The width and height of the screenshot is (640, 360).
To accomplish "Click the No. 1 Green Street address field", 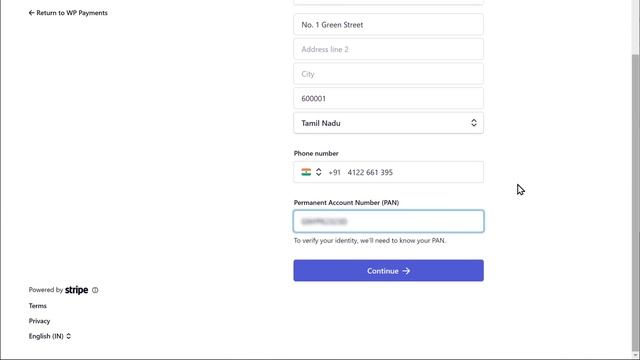I will pos(389,24).
